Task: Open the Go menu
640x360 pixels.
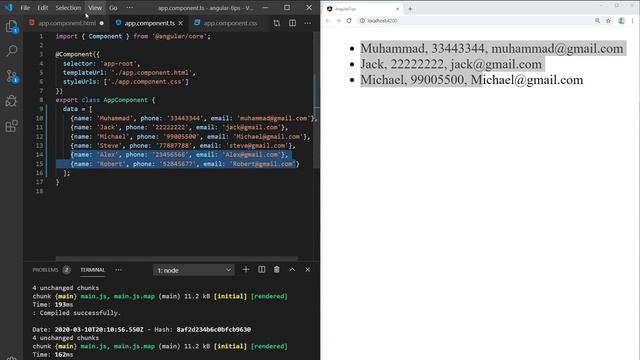Action: 113,7
